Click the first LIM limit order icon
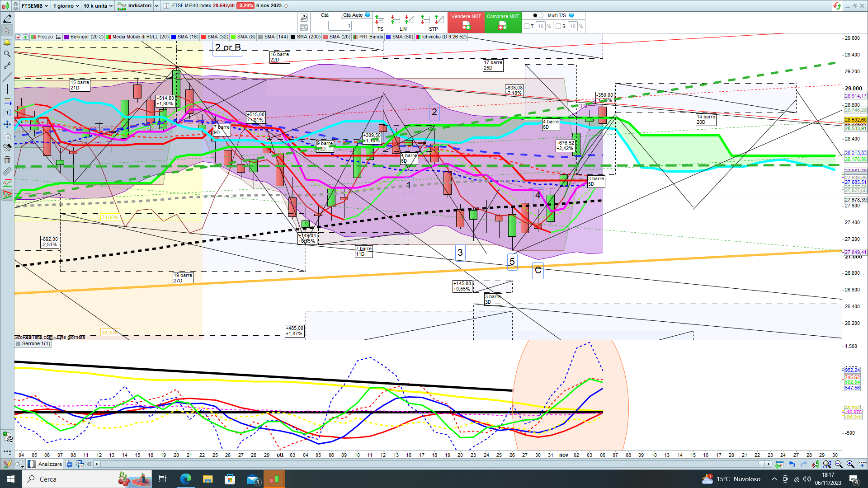This screenshot has height=488, width=868. point(396,19)
